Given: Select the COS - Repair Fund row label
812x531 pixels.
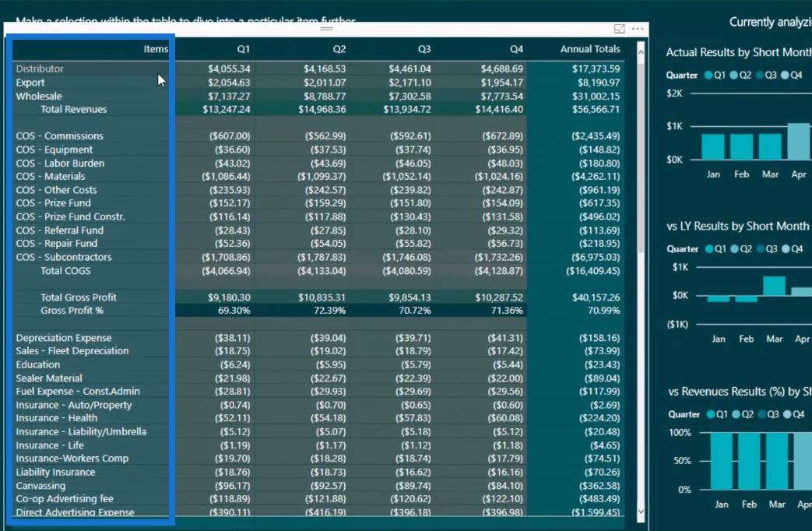Looking at the screenshot, I should 57,244.
